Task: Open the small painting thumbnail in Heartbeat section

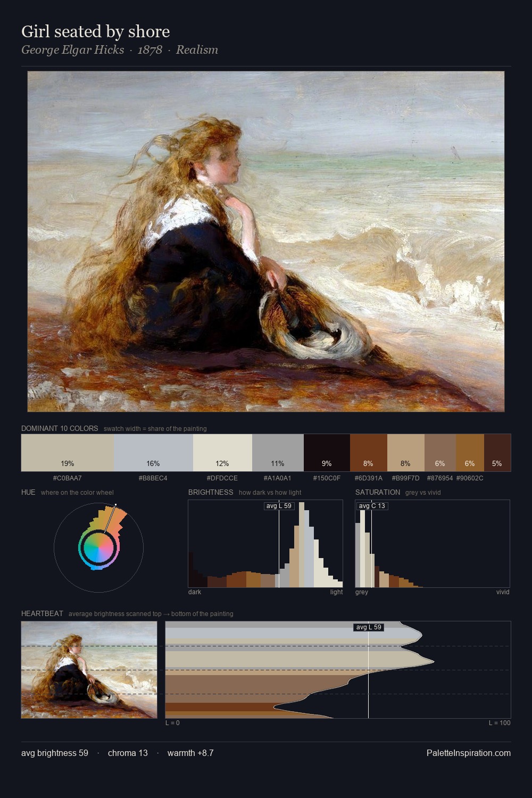Action: pyautogui.click(x=89, y=670)
